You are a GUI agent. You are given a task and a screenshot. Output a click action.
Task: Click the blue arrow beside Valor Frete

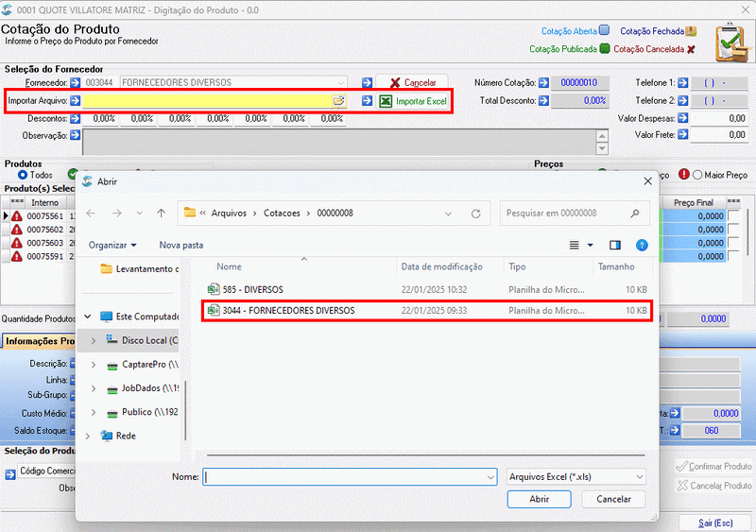(x=682, y=134)
